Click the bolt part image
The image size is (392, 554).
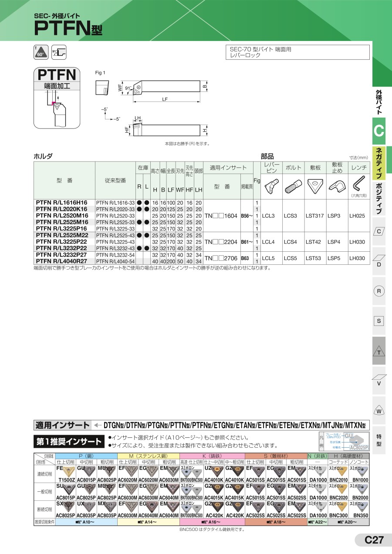pos(293,186)
